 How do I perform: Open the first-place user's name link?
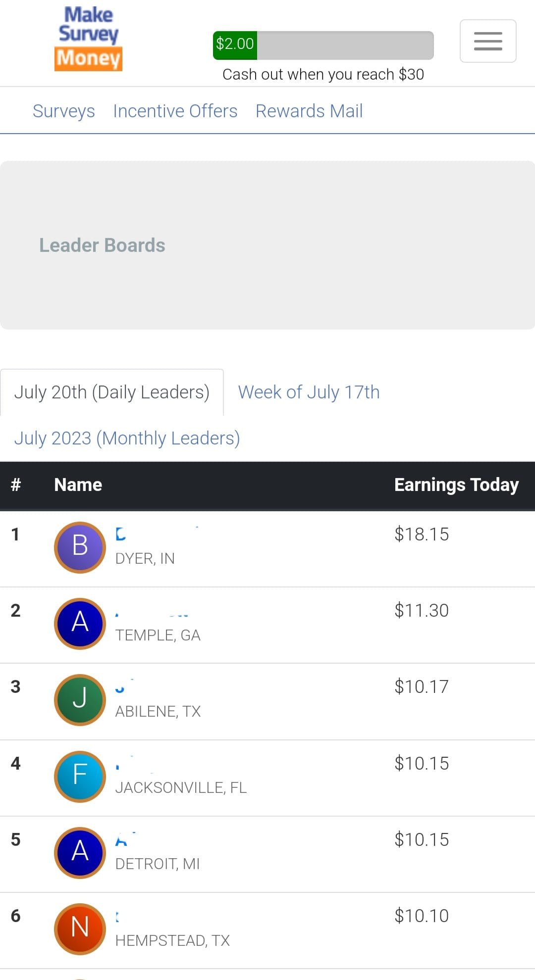[157, 534]
